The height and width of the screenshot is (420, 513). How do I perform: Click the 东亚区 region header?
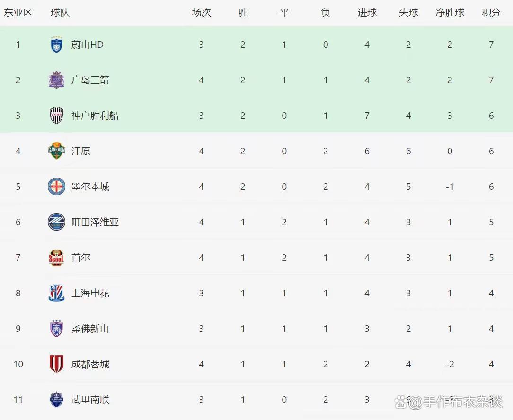(18, 13)
